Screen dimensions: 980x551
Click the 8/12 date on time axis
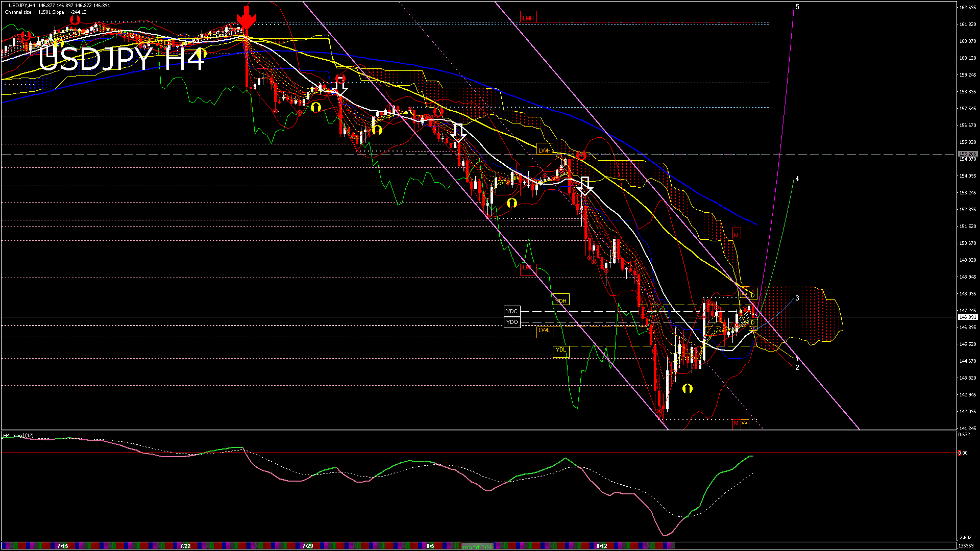coord(602,546)
